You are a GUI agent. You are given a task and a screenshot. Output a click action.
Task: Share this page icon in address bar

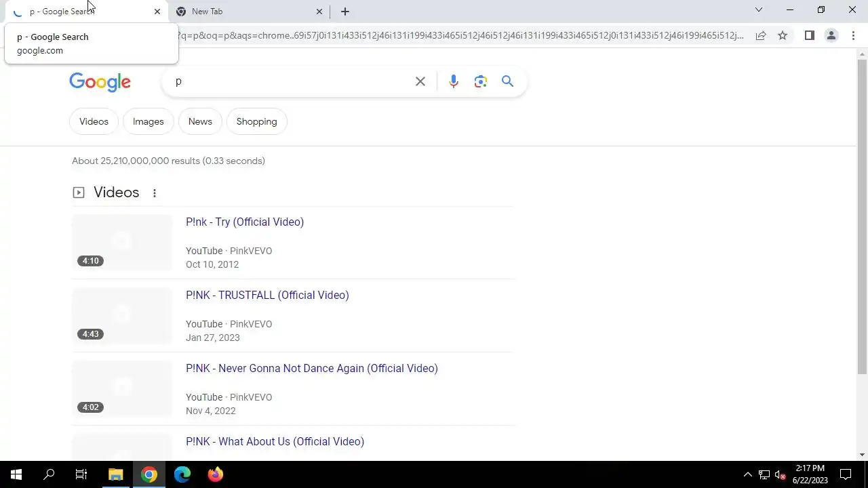coord(761,35)
